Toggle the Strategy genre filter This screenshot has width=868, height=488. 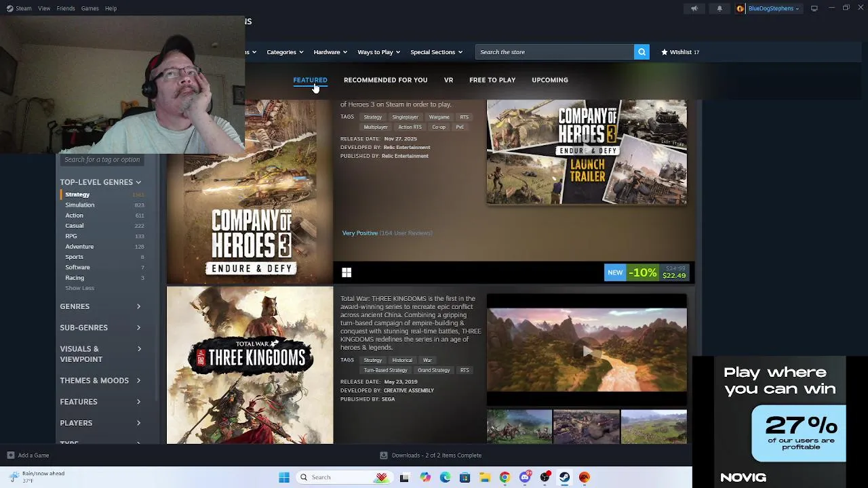pos(103,195)
